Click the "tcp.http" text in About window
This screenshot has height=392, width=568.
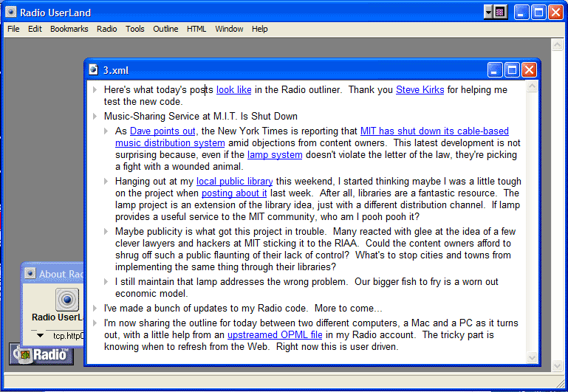coord(69,336)
